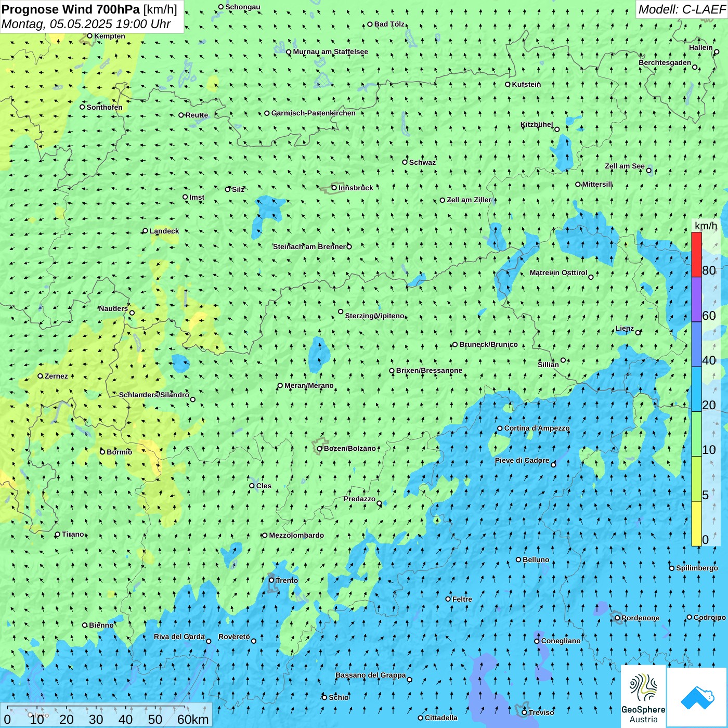Click the 'Predazzo' label
728x728 pixels.
pos(359,499)
